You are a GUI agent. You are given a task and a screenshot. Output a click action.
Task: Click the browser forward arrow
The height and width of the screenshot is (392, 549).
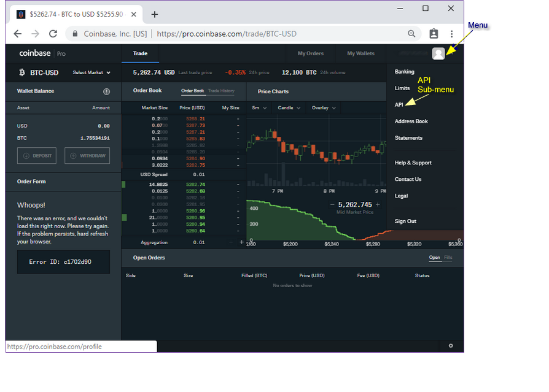[36, 34]
